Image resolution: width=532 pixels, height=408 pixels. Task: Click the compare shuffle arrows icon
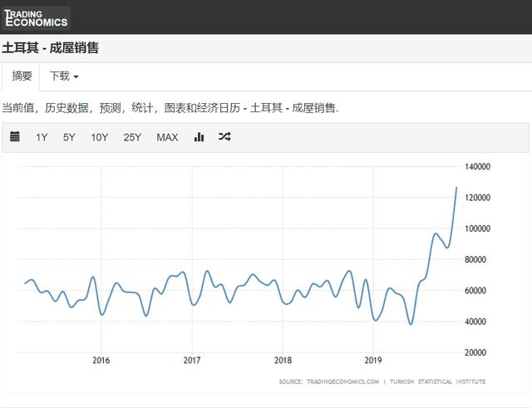(x=224, y=137)
